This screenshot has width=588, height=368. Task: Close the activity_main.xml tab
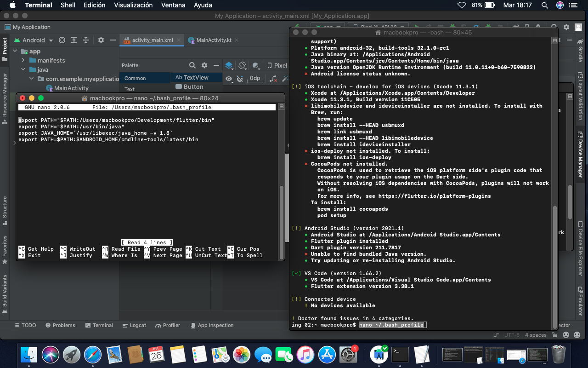[x=179, y=40]
